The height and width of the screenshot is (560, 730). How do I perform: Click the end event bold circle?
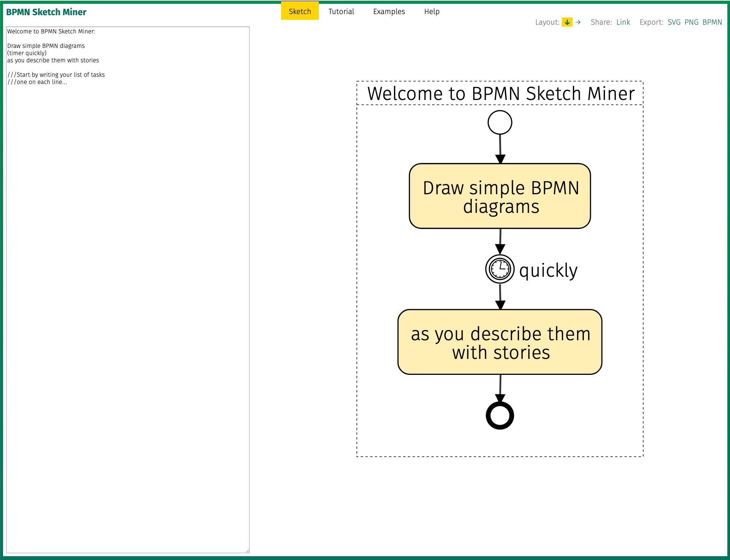click(x=500, y=416)
